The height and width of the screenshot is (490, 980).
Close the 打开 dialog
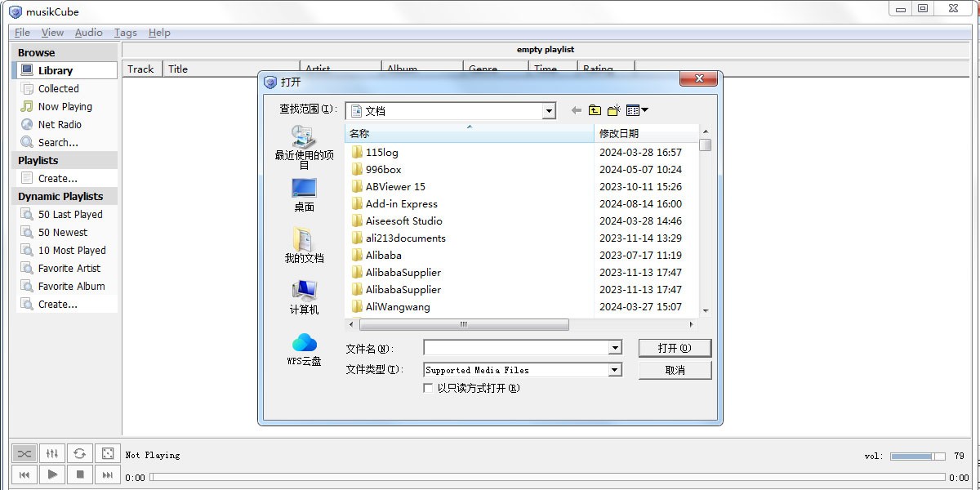click(x=700, y=79)
